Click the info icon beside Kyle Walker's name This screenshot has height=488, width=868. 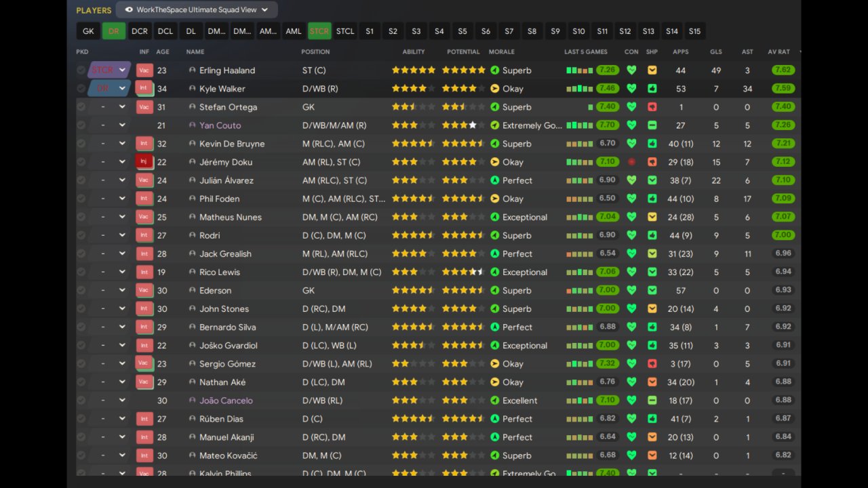192,89
